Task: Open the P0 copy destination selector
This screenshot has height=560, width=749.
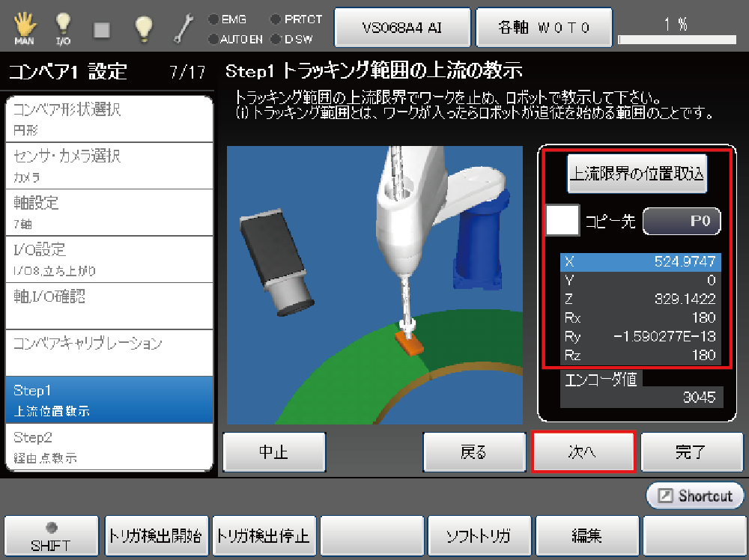Action: click(681, 221)
